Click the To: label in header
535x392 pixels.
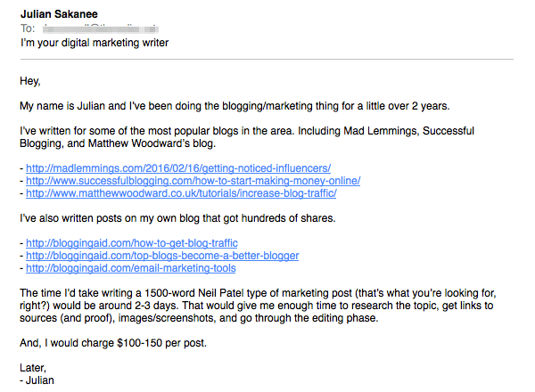coord(28,29)
